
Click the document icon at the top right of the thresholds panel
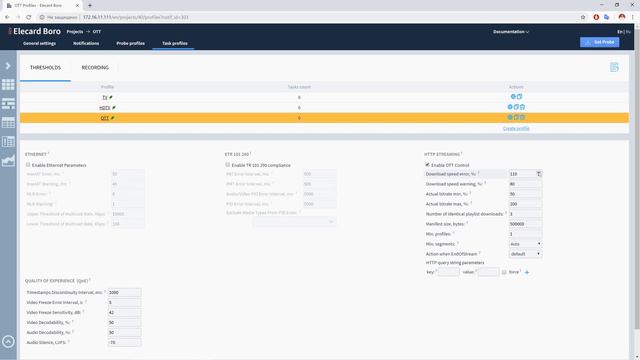coord(614,67)
